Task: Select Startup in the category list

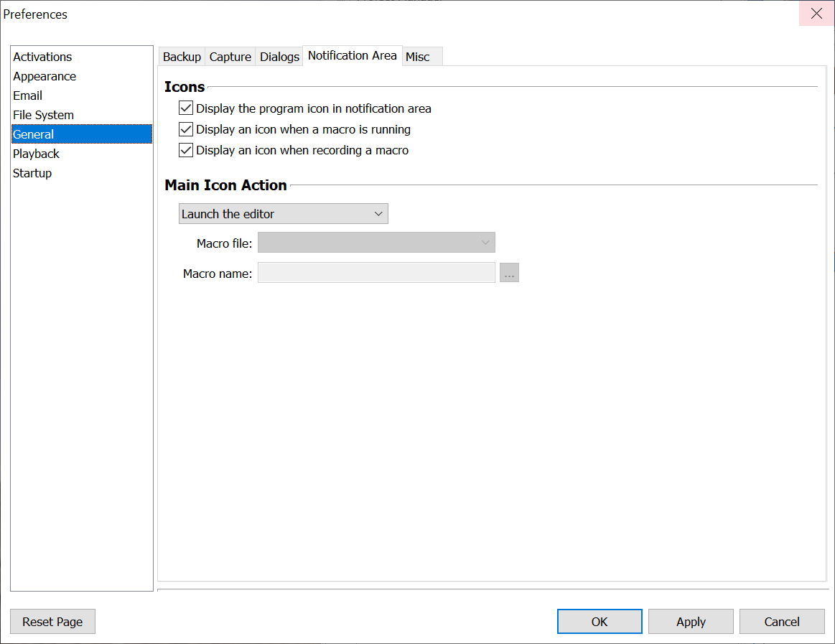Action: point(32,173)
